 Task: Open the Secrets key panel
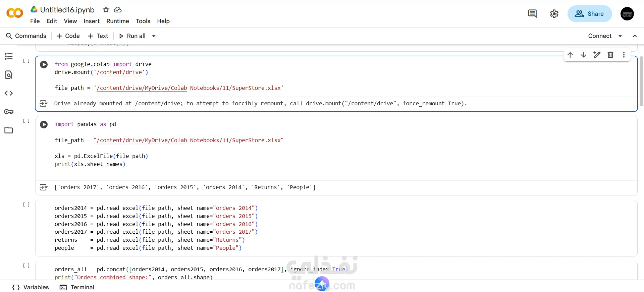(x=9, y=112)
